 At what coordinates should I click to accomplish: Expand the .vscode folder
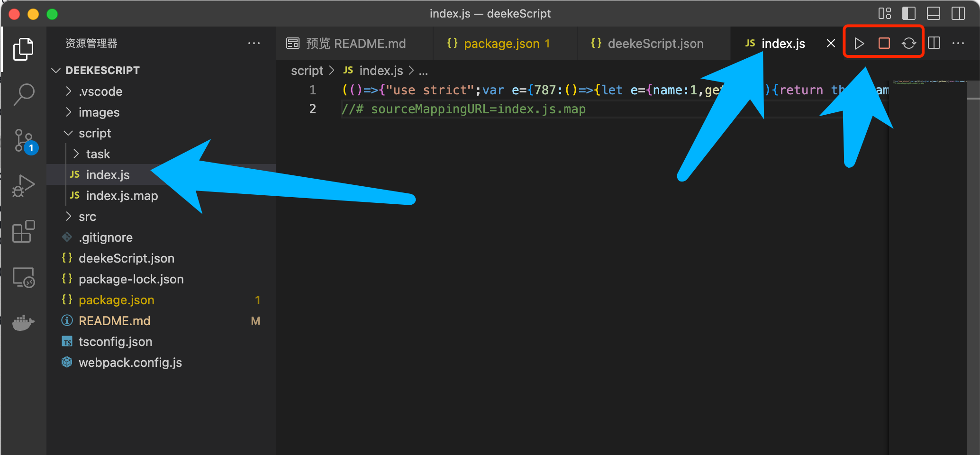100,91
